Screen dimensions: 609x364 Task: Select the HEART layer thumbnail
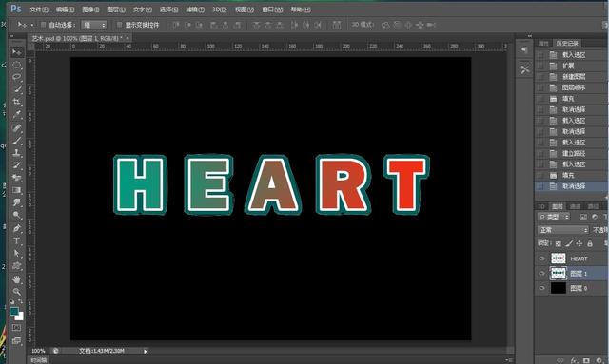point(559,259)
